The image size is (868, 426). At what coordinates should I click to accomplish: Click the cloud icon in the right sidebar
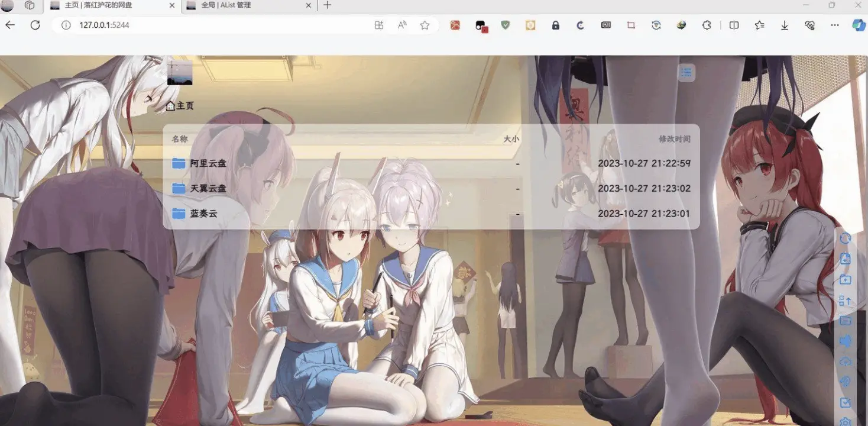tap(846, 361)
